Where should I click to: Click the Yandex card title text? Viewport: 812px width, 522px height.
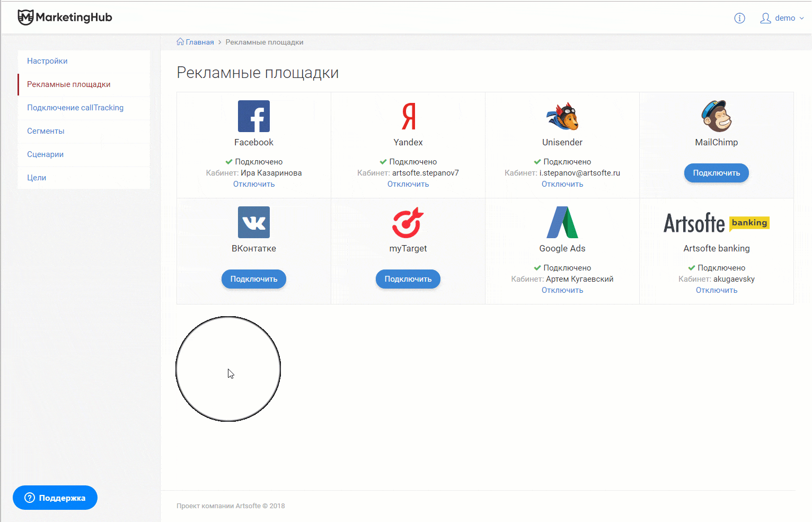pyautogui.click(x=408, y=142)
